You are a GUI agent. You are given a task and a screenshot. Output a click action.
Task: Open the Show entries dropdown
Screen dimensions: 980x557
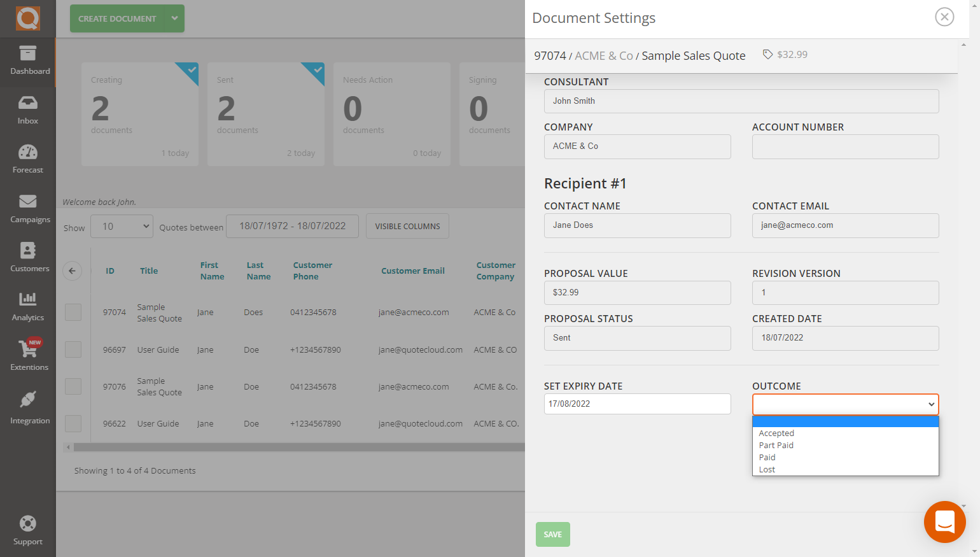pos(122,226)
